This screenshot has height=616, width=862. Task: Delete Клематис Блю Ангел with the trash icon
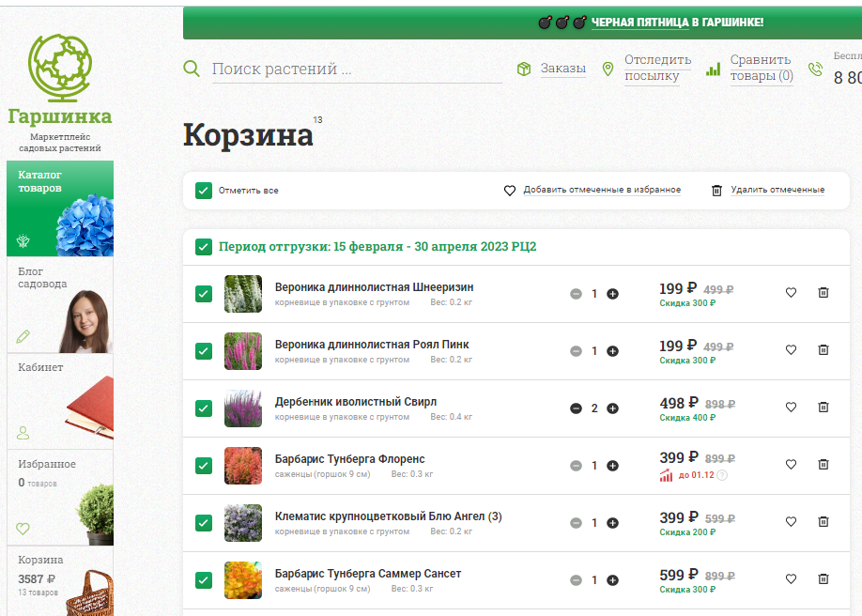(x=823, y=521)
